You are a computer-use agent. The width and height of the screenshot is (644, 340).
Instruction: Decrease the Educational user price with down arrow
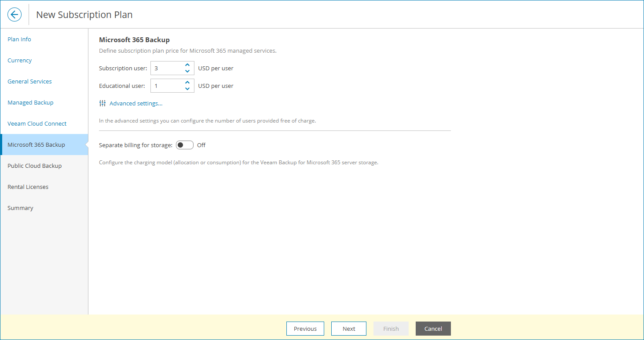(187, 88)
